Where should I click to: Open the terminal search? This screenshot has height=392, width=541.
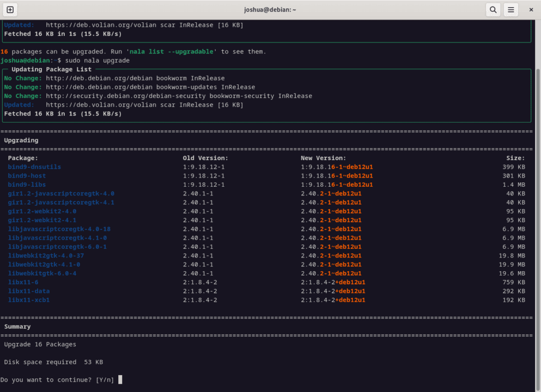[493, 9]
